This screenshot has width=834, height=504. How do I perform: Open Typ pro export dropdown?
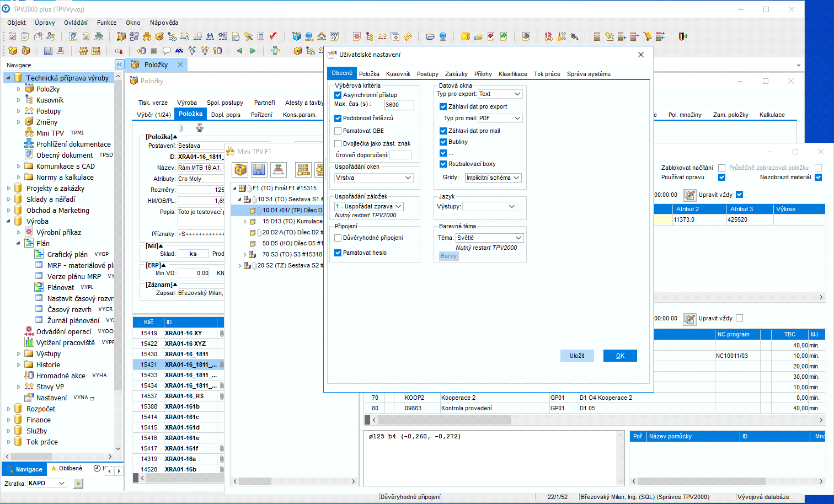click(x=517, y=94)
